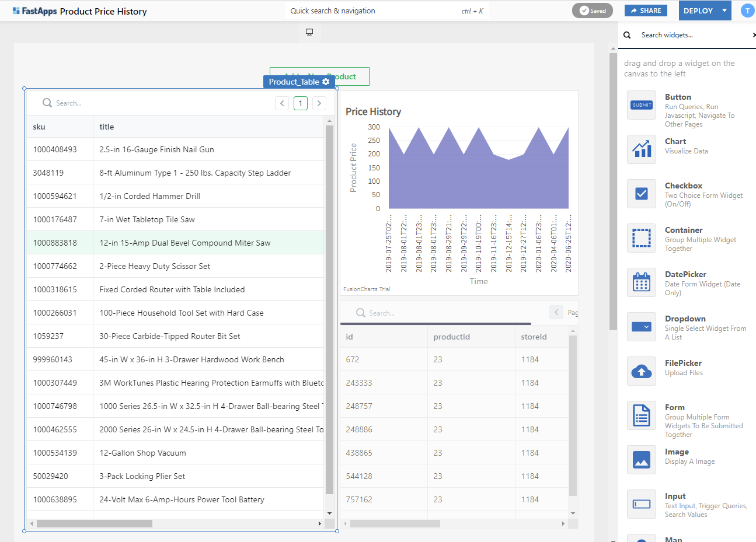Click the Image widget icon
The image size is (756, 542).
click(642, 460)
